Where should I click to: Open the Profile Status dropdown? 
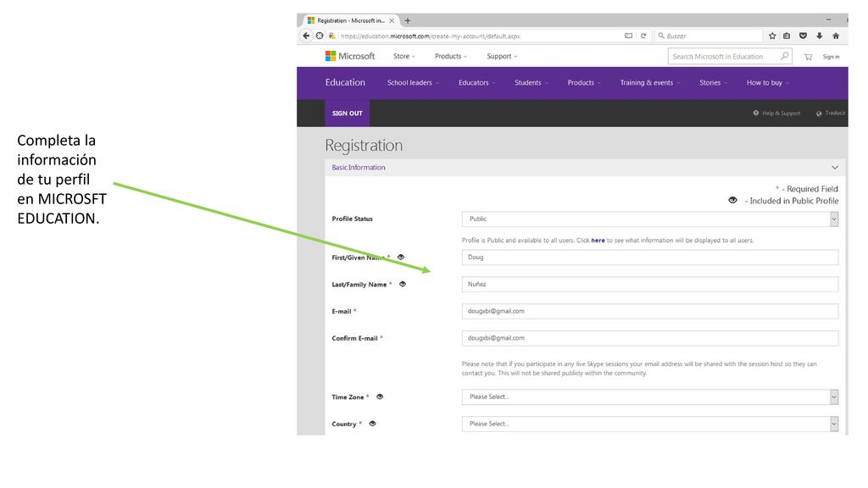point(650,219)
